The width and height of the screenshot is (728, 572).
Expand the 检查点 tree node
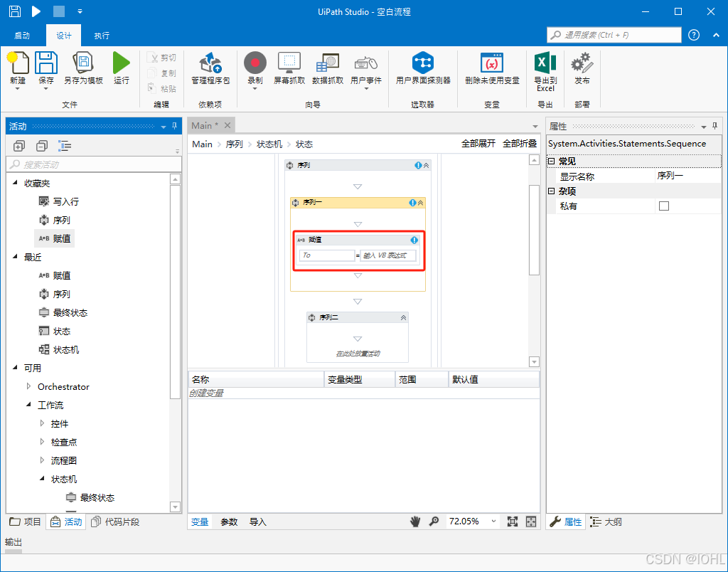pyautogui.click(x=42, y=442)
